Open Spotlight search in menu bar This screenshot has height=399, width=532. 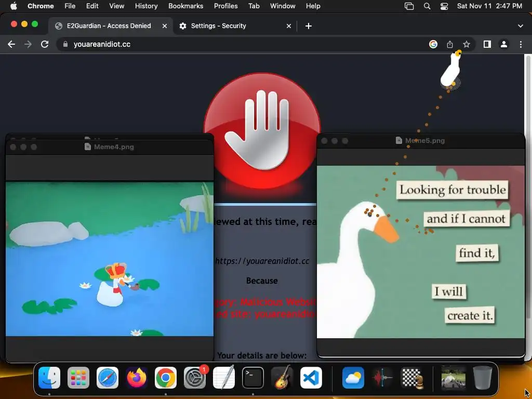[x=427, y=6]
